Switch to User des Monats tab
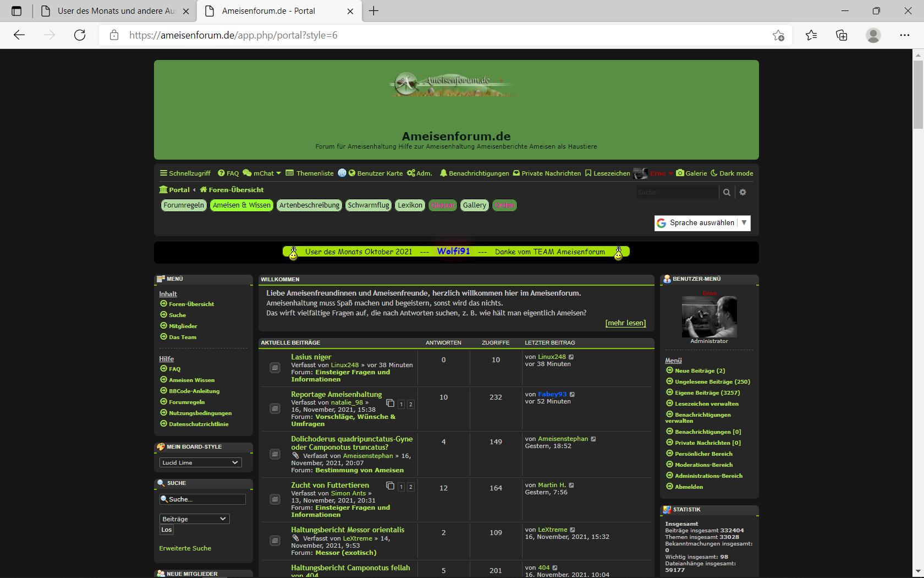The width and height of the screenshot is (924, 578). [116, 11]
